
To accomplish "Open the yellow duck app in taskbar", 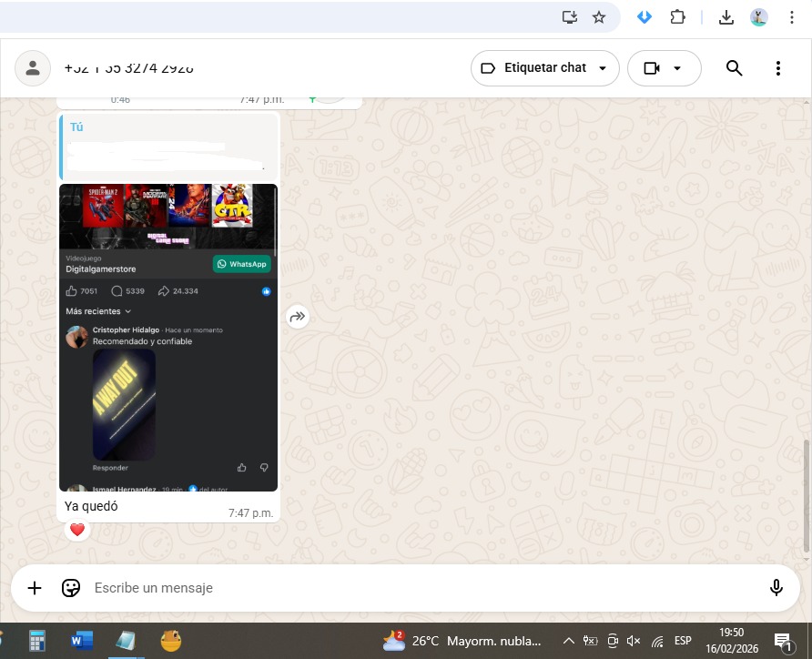I will [170, 641].
